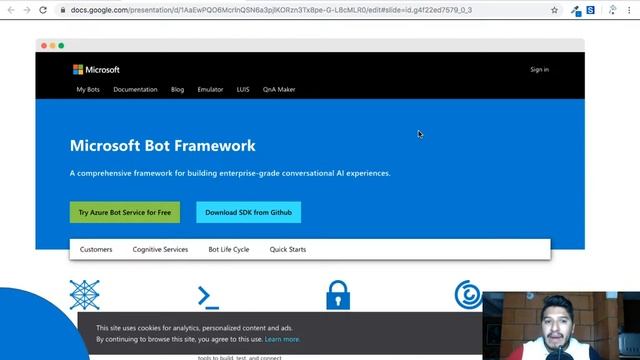Open LUIS in navigation
Image resolution: width=640 pixels, height=360 pixels.
pyautogui.click(x=243, y=89)
